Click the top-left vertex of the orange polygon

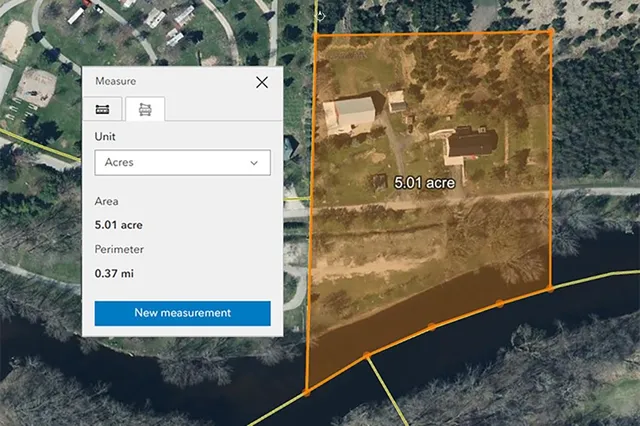pyautogui.click(x=316, y=37)
